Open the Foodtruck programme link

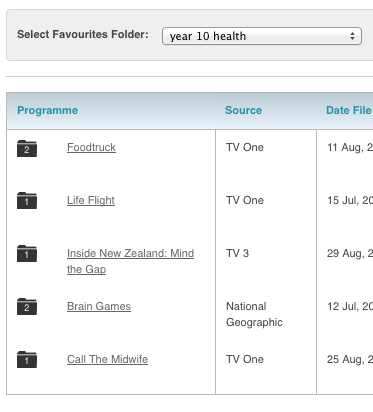91,147
